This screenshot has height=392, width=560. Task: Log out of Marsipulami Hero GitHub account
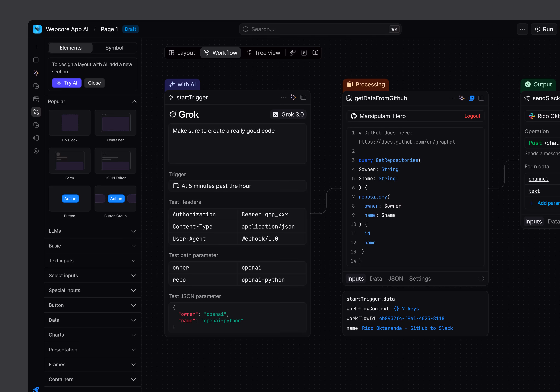click(x=472, y=116)
